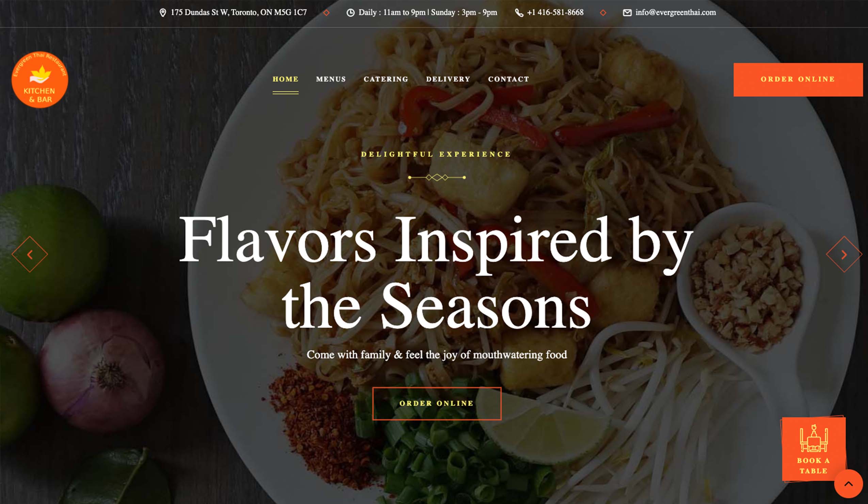Screen dimensions: 868x504
Task: Click the info@evergreenthai.com email link
Action: tap(675, 12)
